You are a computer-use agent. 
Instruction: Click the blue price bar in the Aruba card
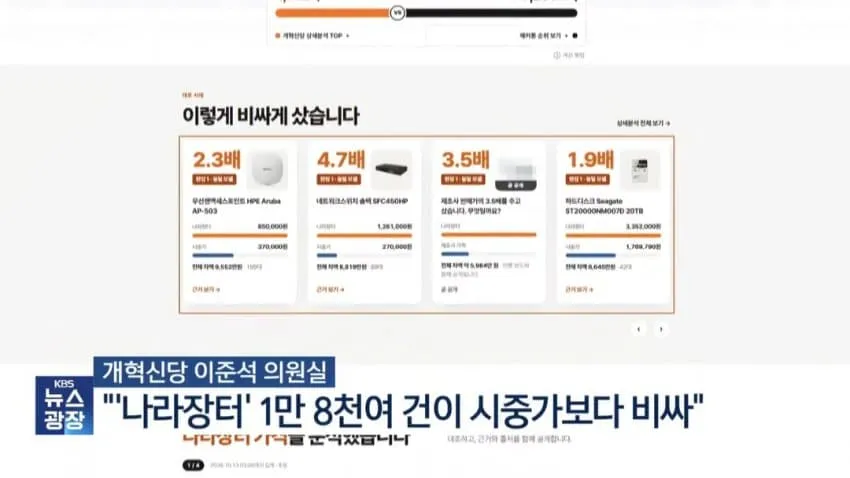[x=212, y=255]
